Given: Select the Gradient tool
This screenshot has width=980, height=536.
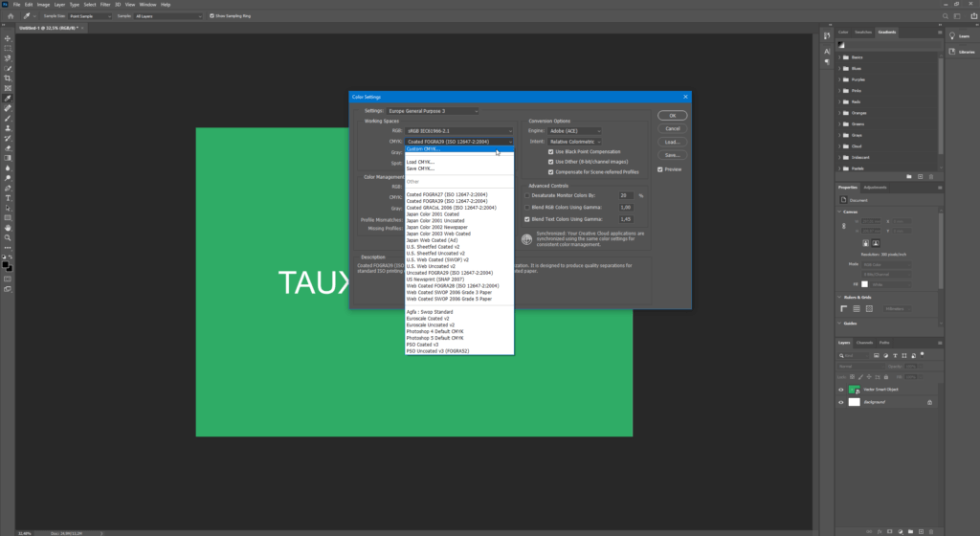Looking at the screenshot, I should [x=8, y=159].
